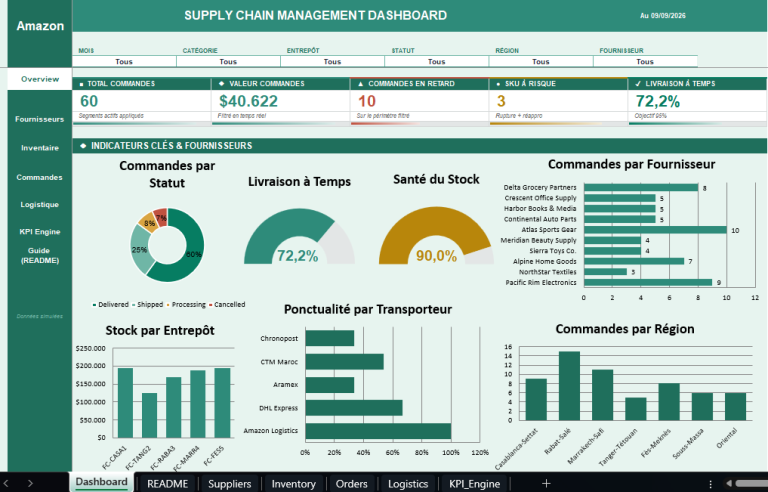The height and width of the screenshot is (492, 768).
Task: Click the dot icon beside SKU à Risque
Action: click(x=499, y=84)
